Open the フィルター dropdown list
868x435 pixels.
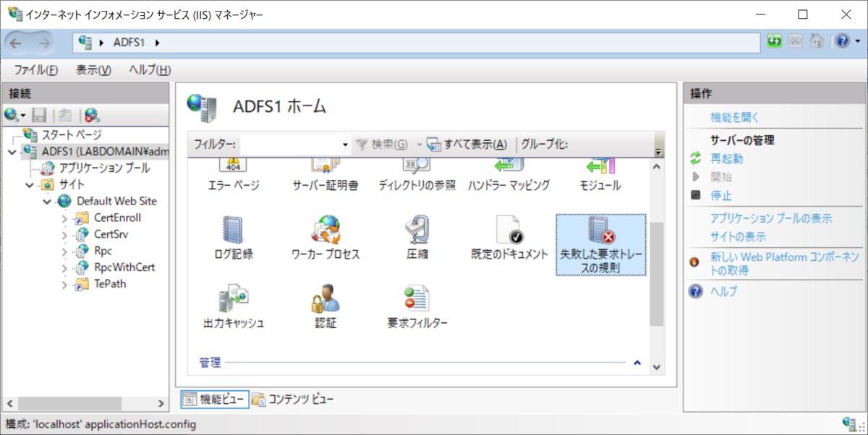tap(344, 145)
